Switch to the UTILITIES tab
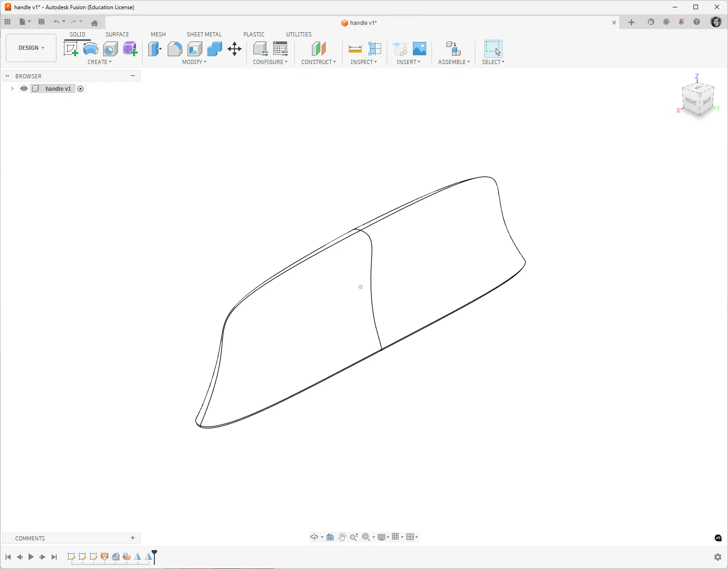 click(299, 35)
